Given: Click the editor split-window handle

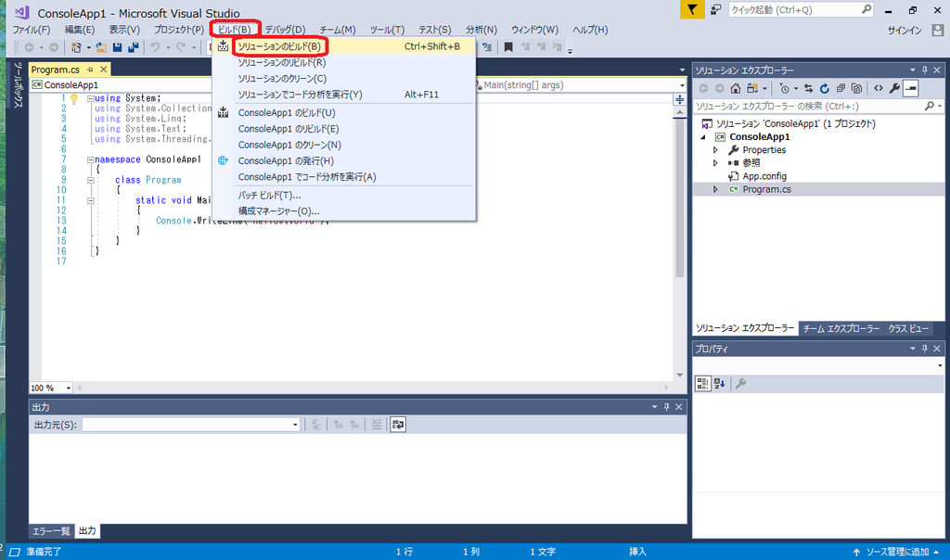Looking at the screenshot, I should tap(680, 99).
